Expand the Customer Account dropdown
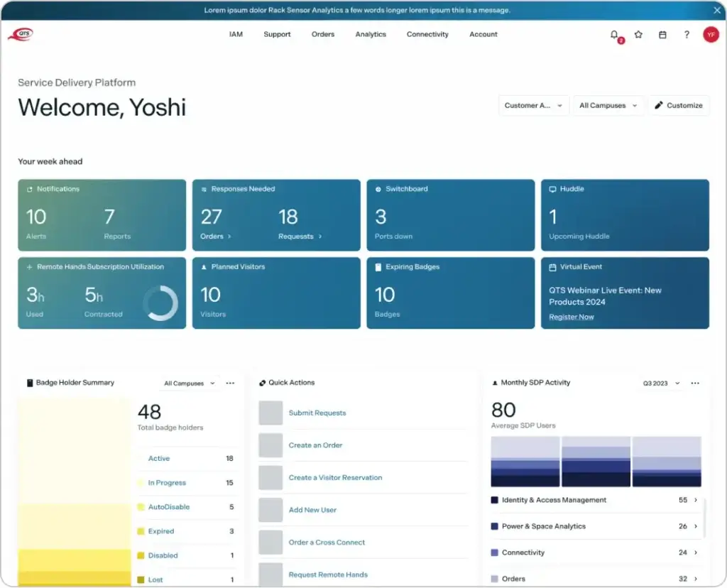The width and height of the screenshot is (727, 588). (533, 106)
